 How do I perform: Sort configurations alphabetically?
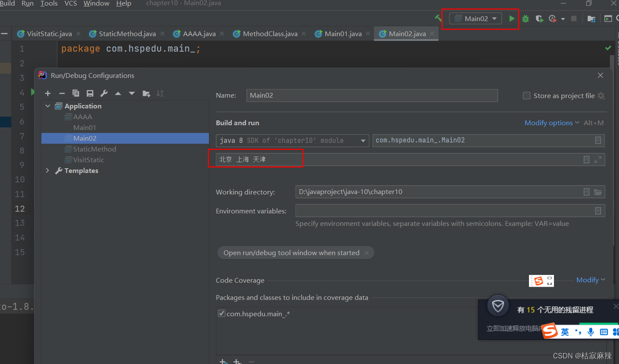point(160,93)
